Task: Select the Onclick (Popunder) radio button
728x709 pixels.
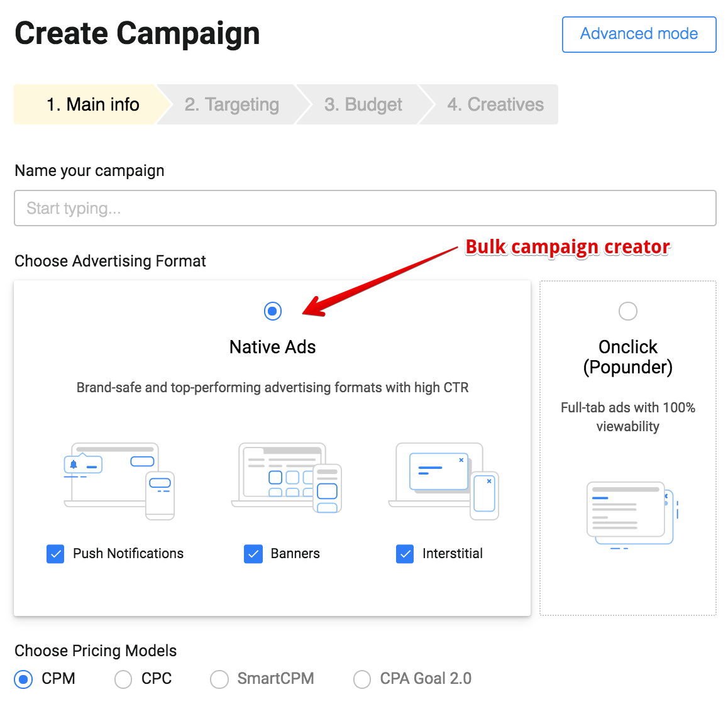Action: point(627,311)
